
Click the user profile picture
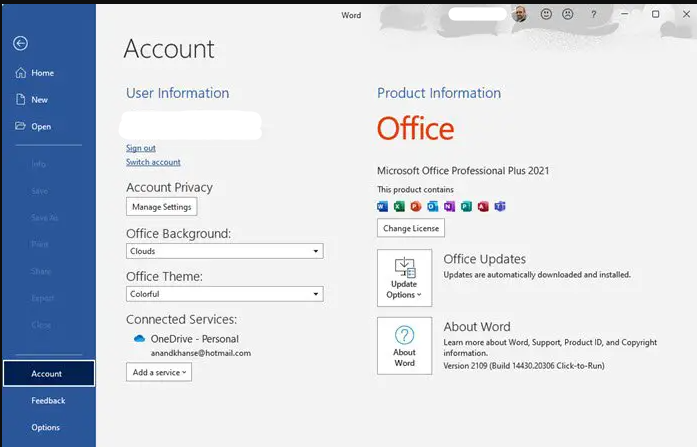520,14
